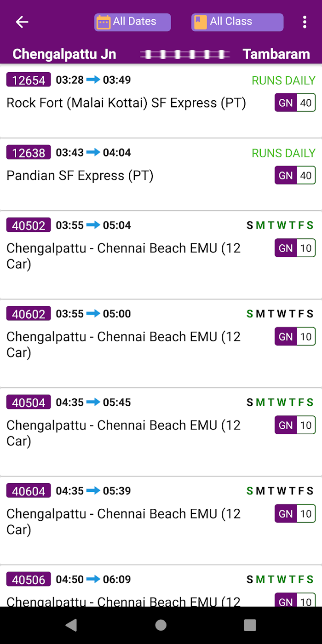This screenshot has height=644, width=322.
Task: Open the three-dot overflow menu
Action: pyautogui.click(x=304, y=22)
